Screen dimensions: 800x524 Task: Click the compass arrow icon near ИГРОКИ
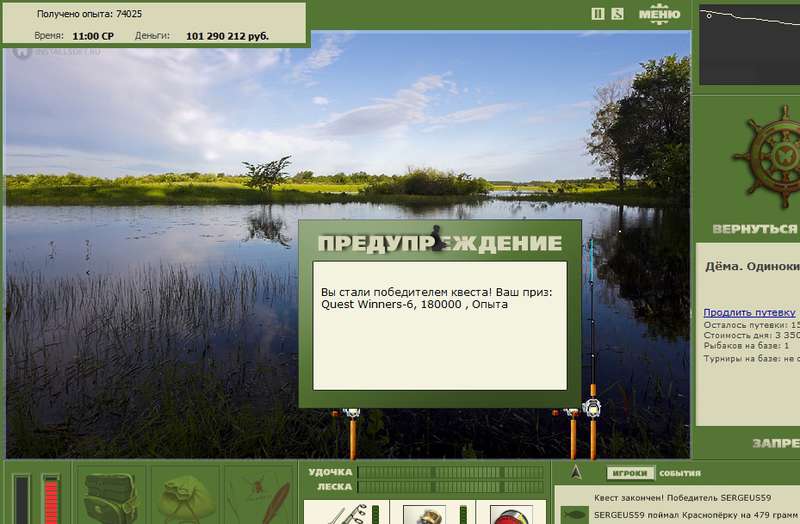click(576, 472)
